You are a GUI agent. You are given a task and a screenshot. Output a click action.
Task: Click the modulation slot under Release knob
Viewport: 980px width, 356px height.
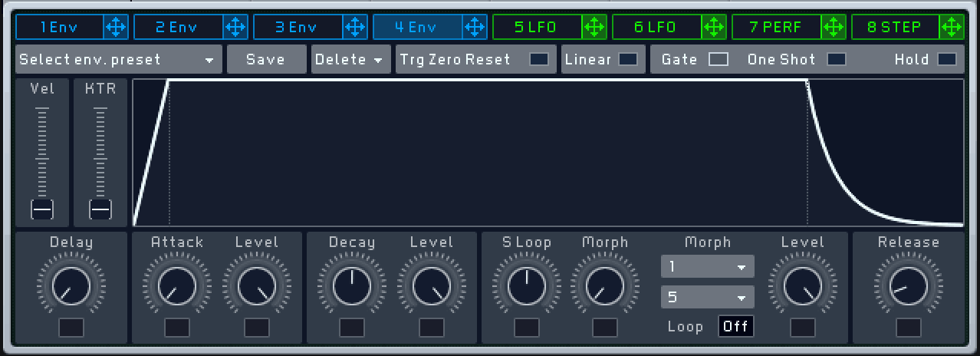point(909,328)
